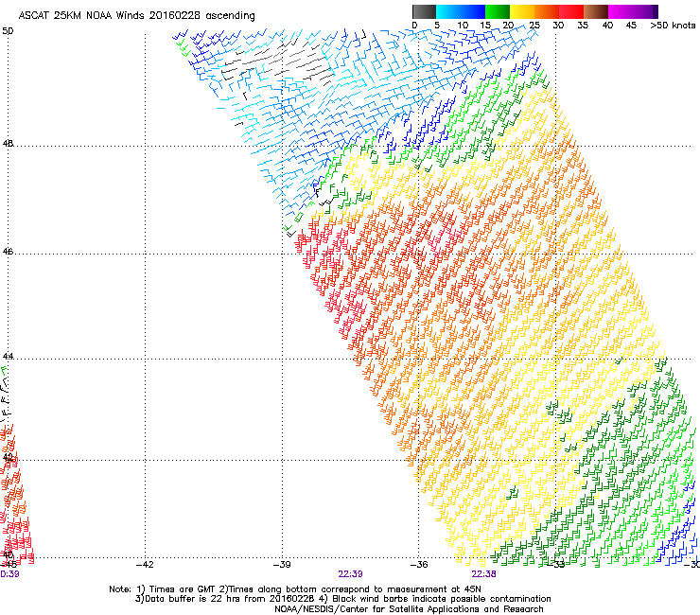Click the title 'ASCAT 25KM NOAA Winds 20160228 ascending'
Viewport: 700px width, 615px height.
click(136, 16)
